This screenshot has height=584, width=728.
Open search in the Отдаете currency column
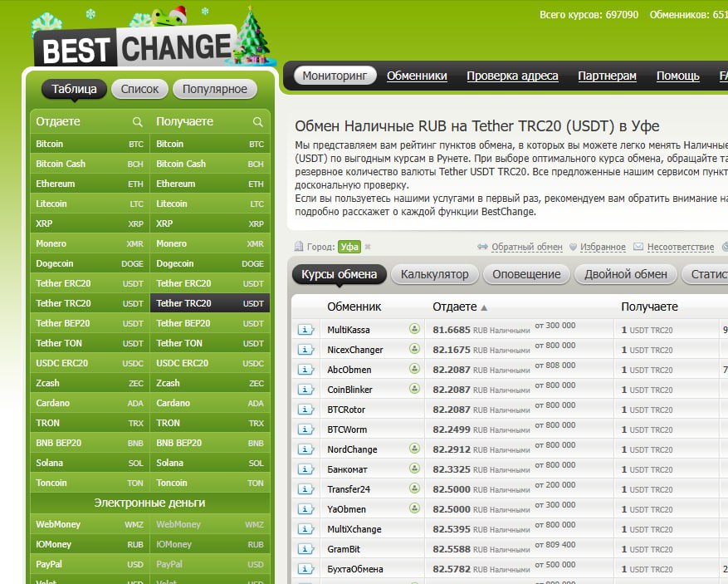tap(138, 122)
